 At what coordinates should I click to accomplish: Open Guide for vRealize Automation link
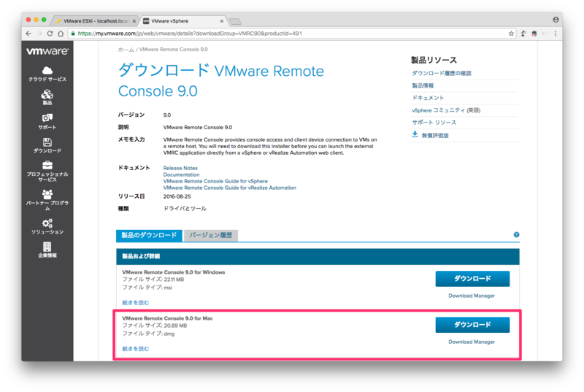coord(229,188)
